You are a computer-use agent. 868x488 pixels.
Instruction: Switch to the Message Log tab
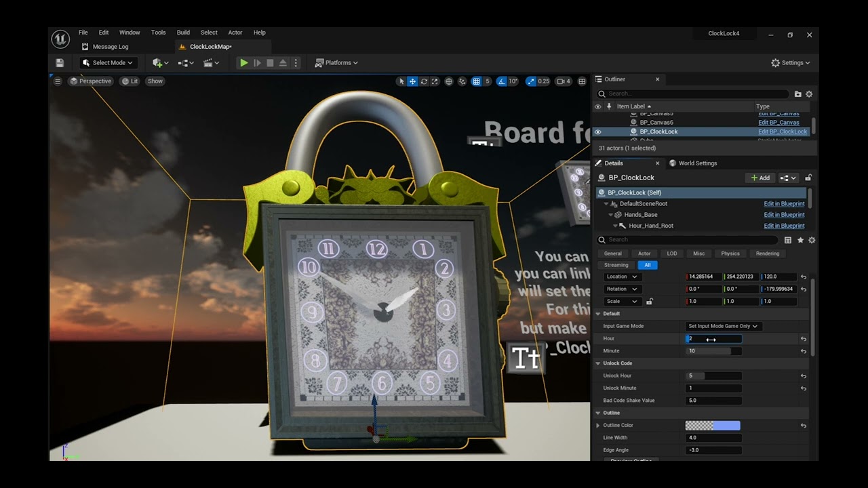pyautogui.click(x=105, y=47)
